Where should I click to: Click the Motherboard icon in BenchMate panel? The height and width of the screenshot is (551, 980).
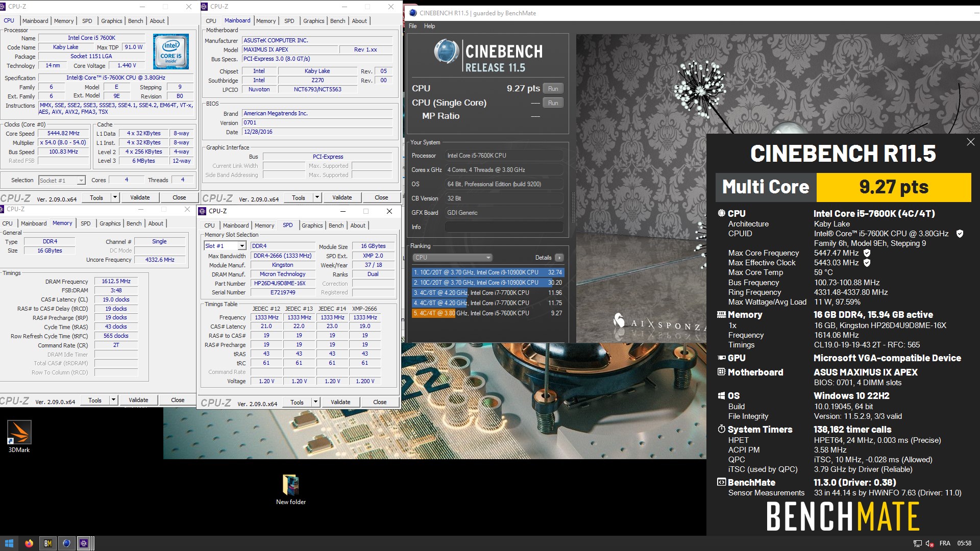click(x=721, y=372)
